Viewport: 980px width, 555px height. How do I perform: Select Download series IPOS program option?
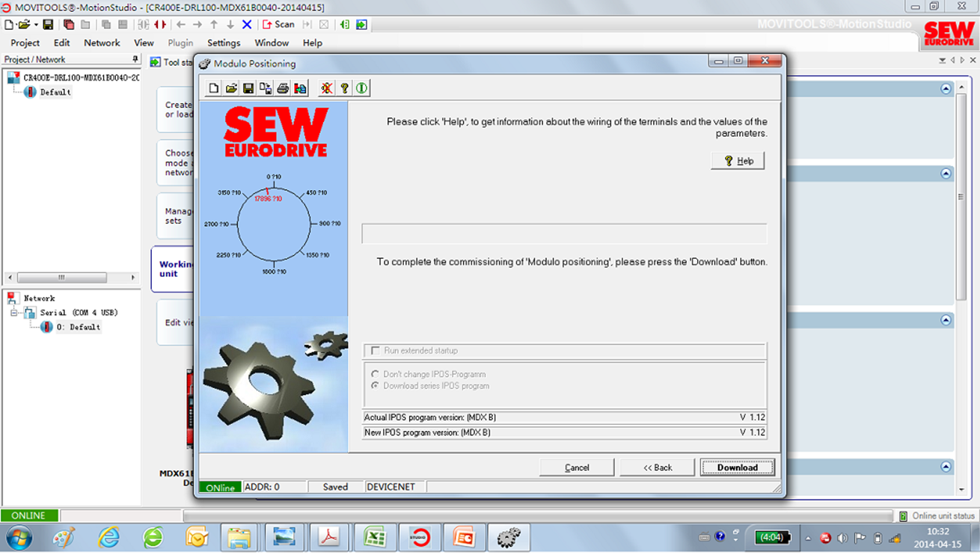click(376, 386)
